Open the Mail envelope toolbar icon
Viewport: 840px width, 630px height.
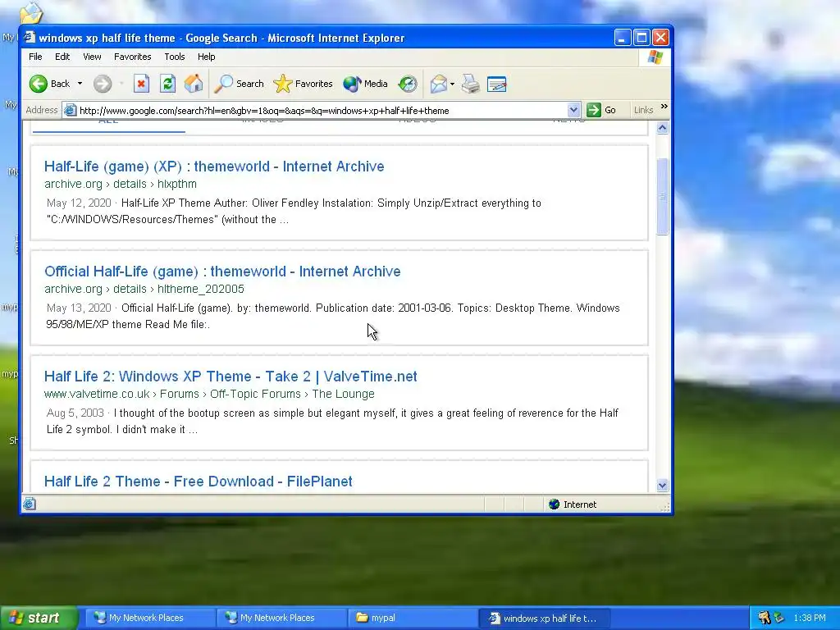point(438,84)
